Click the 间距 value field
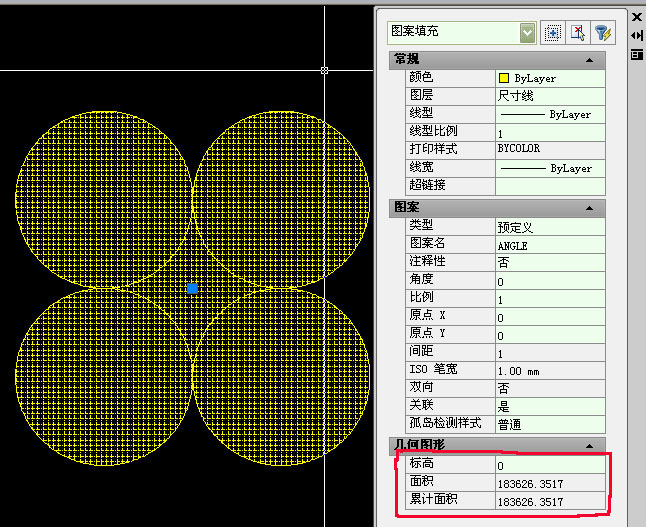 pos(550,353)
